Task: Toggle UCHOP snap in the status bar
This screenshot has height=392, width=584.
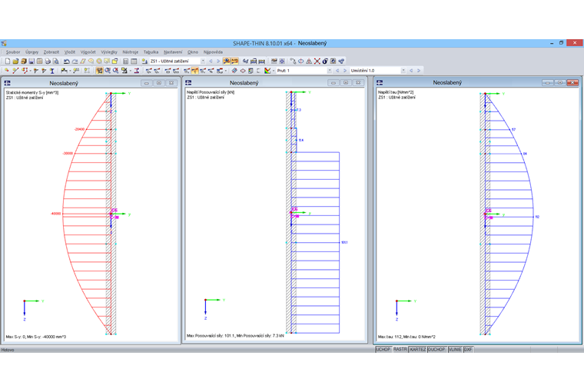Action: (x=383, y=350)
